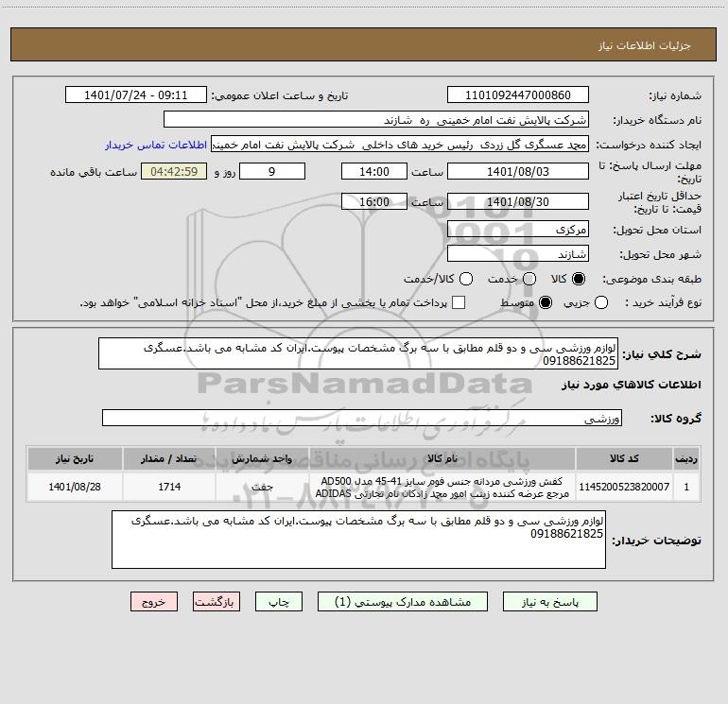Image resolution: width=728 pixels, height=704 pixels.
Task: Select the کالا radio button
Action: (579, 279)
